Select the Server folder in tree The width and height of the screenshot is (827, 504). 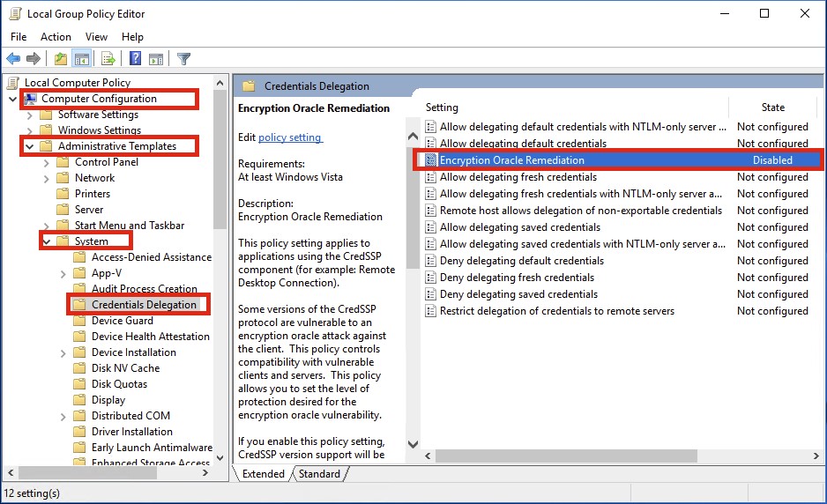(x=88, y=210)
